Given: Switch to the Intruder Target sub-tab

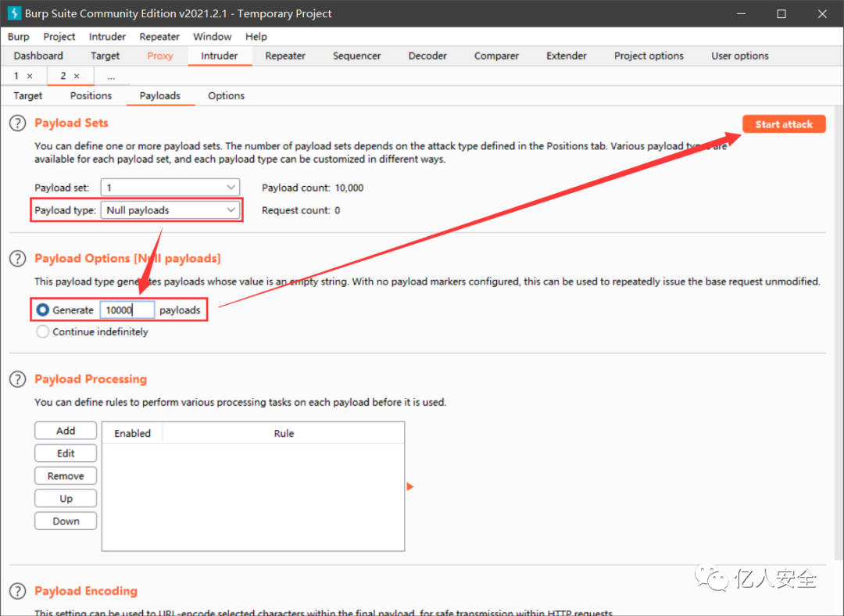Looking at the screenshot, I should (27, 96).
